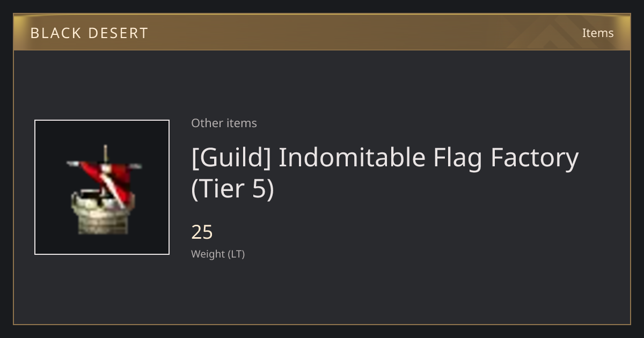Click the BLACK DESERT header title

(89, 33)
